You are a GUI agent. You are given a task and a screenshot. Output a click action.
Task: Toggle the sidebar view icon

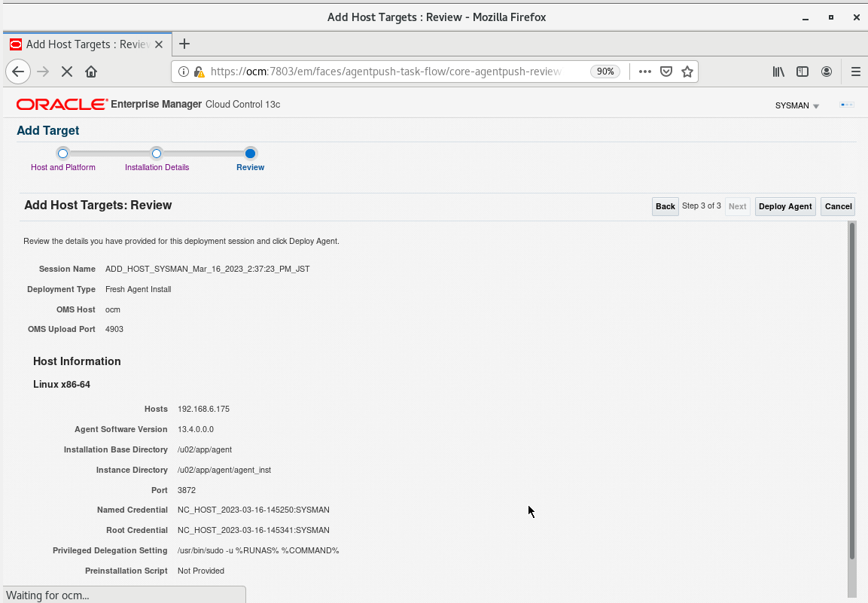click(802, 72)
